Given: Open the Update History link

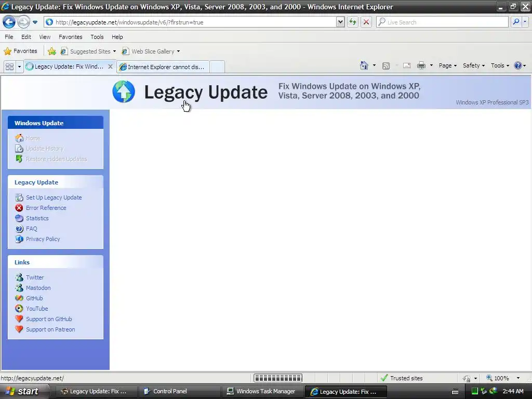Looking at the screenshot, I should coord(45,149).
